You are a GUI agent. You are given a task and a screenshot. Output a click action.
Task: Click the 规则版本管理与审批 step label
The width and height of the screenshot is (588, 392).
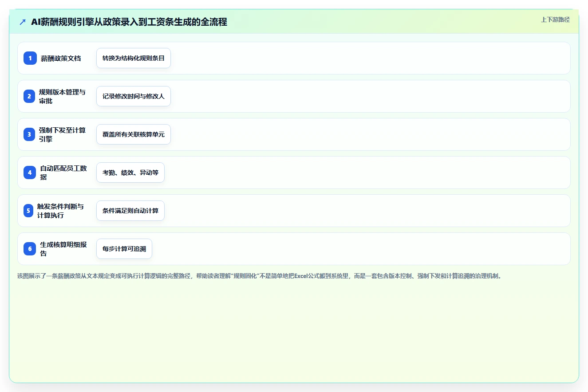tap(62, 96)
